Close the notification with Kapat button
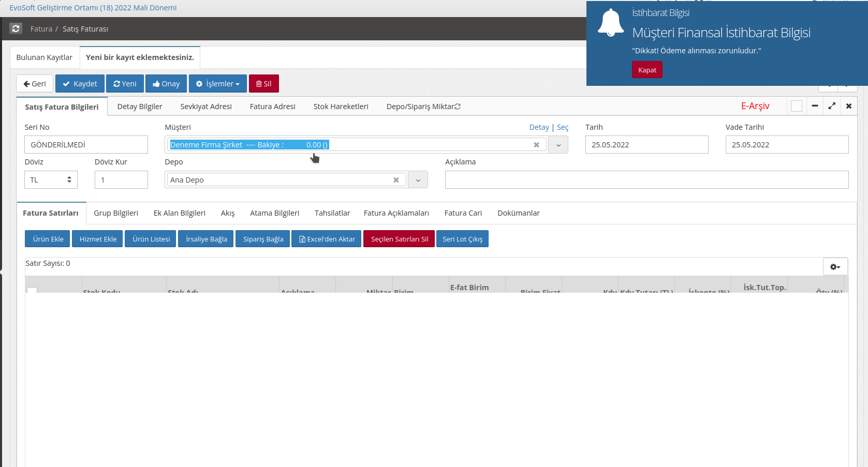This screenshot has width=868, height=467. 647,70
